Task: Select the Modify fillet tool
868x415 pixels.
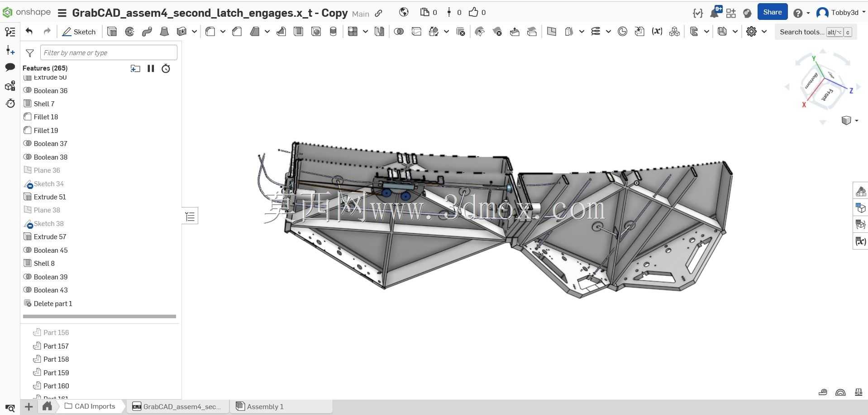Action: [480, 32]
